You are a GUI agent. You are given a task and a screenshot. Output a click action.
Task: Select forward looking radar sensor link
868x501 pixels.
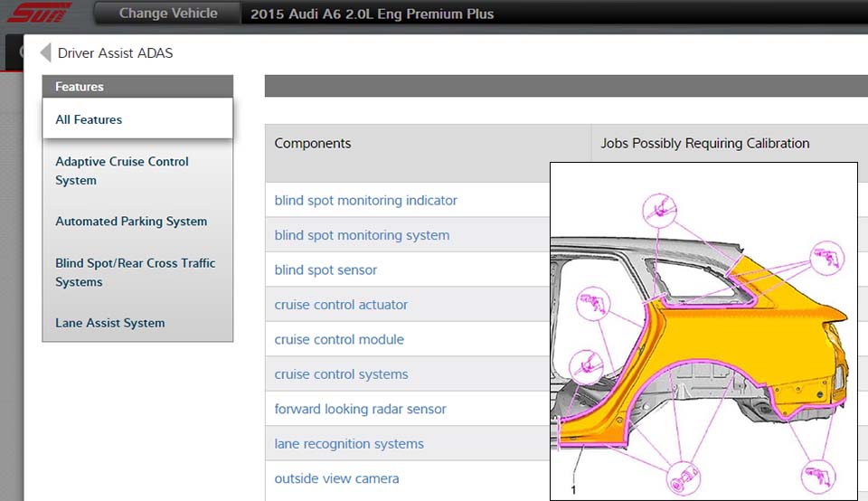(360, 410)
